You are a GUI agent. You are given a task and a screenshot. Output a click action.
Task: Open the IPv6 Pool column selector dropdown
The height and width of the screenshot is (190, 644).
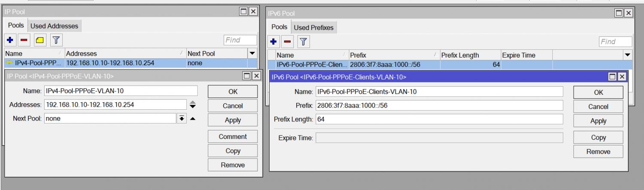[628, 55]
